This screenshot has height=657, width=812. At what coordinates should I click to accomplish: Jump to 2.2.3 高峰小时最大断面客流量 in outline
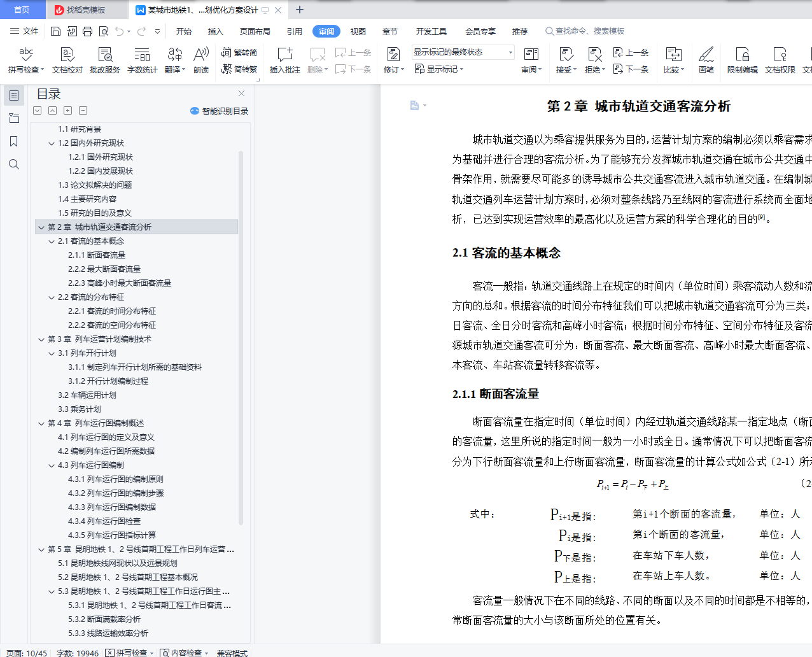[120, 283]
